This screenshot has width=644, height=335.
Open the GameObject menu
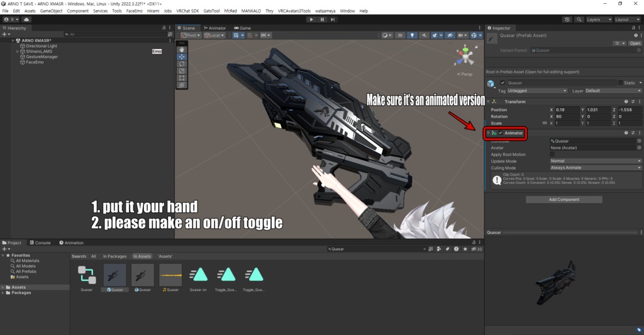coord(52,11)
